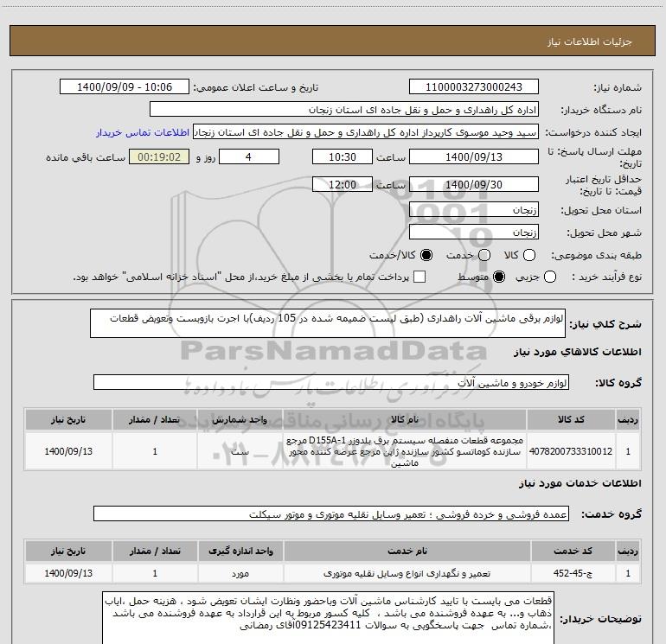Select the کالا radio button
The width and height of the screenshot is (666, 644).
(529, 255)
